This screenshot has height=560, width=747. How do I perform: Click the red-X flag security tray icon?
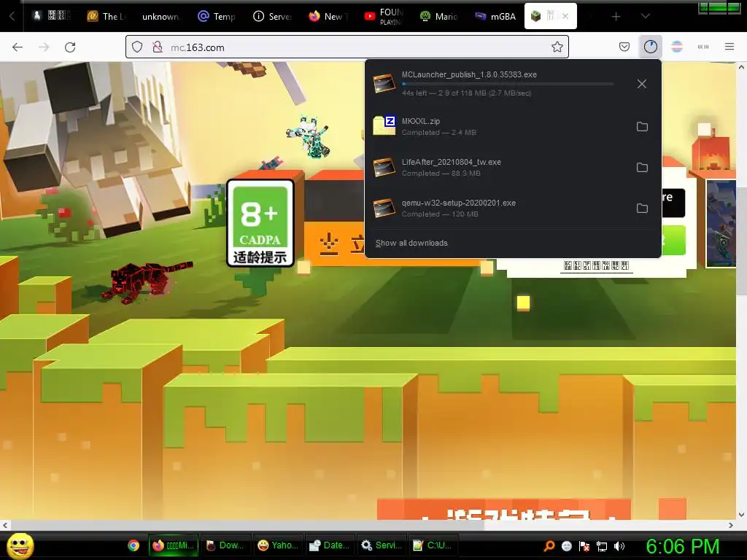click(x=584, y=546)
